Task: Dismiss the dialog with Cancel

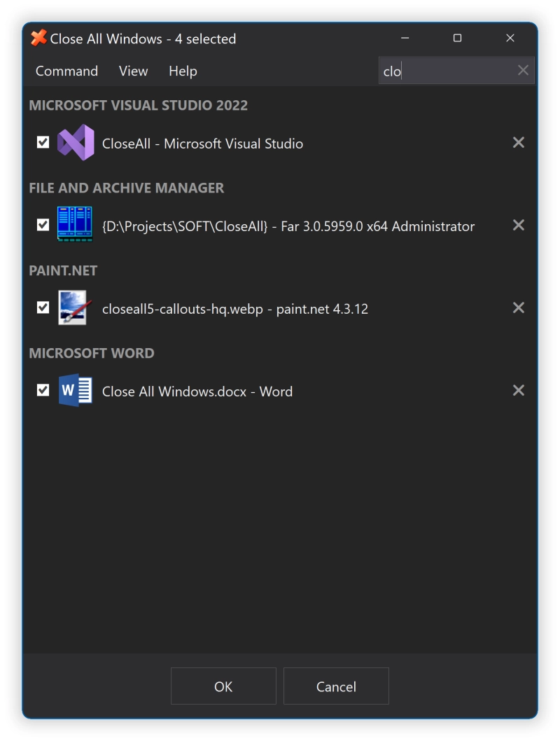Action: pos(336,686)
